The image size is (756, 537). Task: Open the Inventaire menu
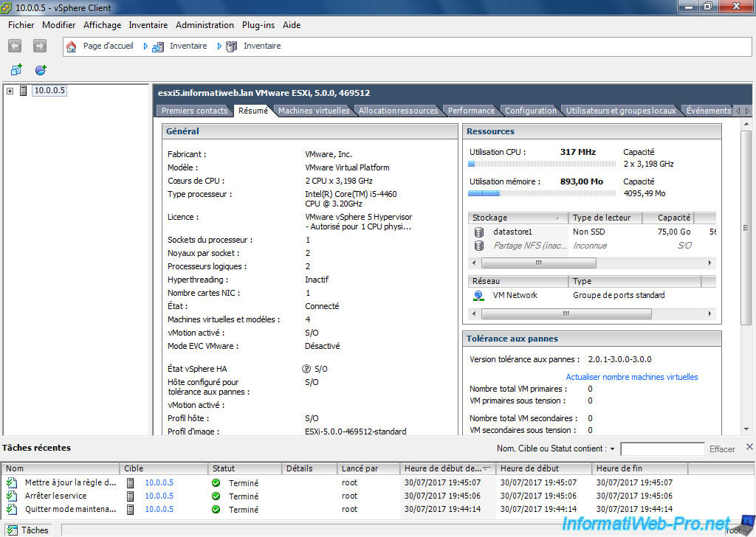pyautogui.click(x=148, y=25)
